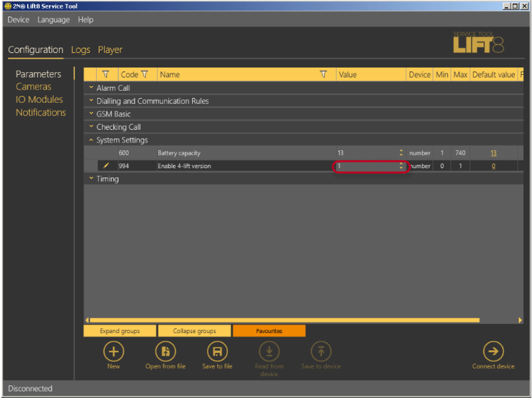Viewport: 532px width, 398px height.
Task: Click the scrollbar right arrow
Action: [520, 320]
